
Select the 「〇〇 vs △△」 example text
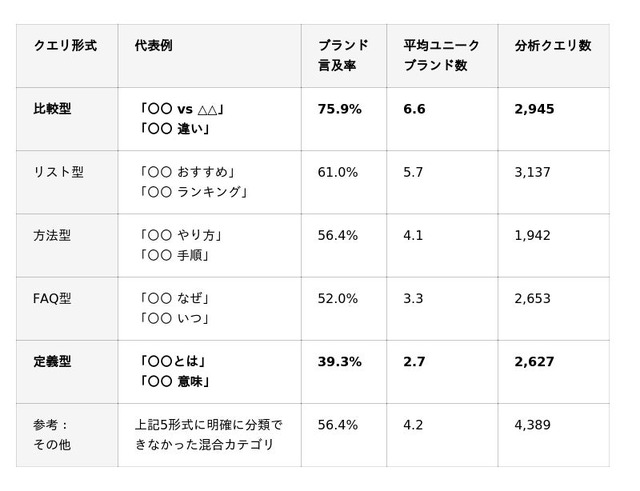tap(182, 109)
